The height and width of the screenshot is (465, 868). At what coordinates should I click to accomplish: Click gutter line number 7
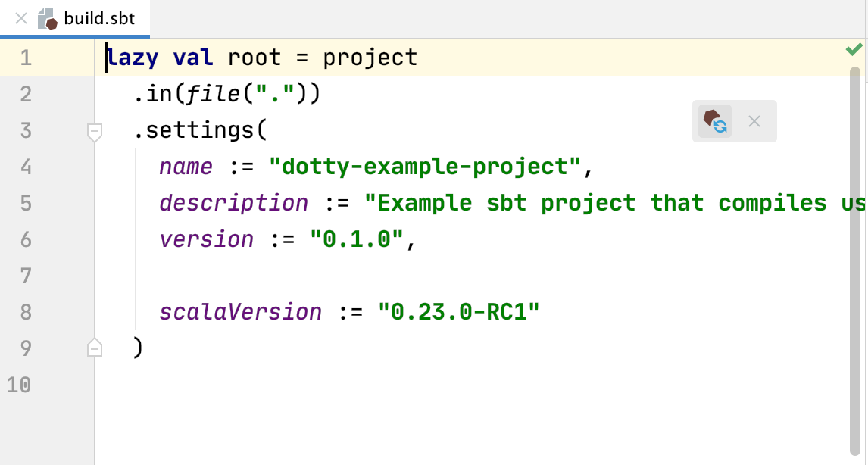click(26, 276)
